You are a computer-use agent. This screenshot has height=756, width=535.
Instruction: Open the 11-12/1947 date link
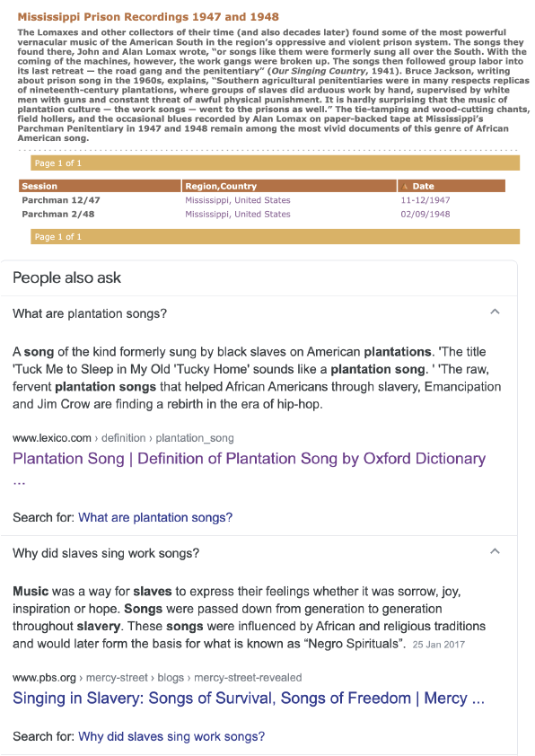coord(425,200)
